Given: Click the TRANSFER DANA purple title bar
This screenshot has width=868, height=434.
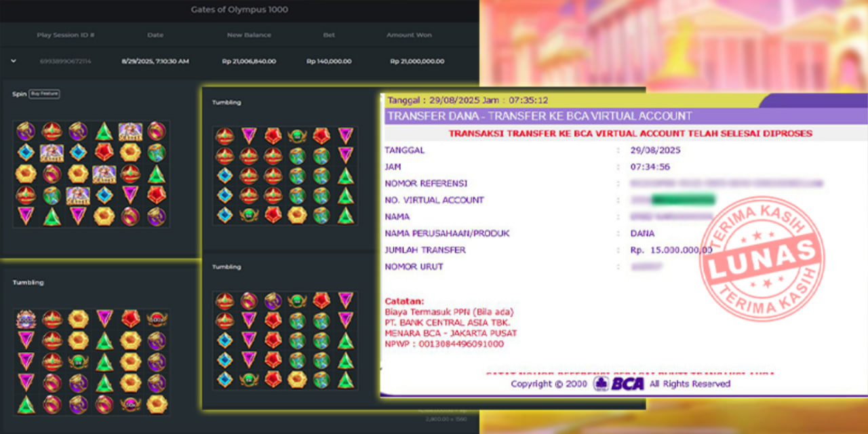Looking at the screenshot, I should (539, 116).
